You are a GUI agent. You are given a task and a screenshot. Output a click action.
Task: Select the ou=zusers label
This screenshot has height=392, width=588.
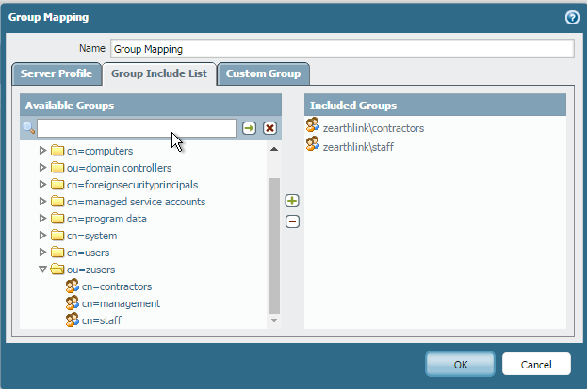[90, 269]
